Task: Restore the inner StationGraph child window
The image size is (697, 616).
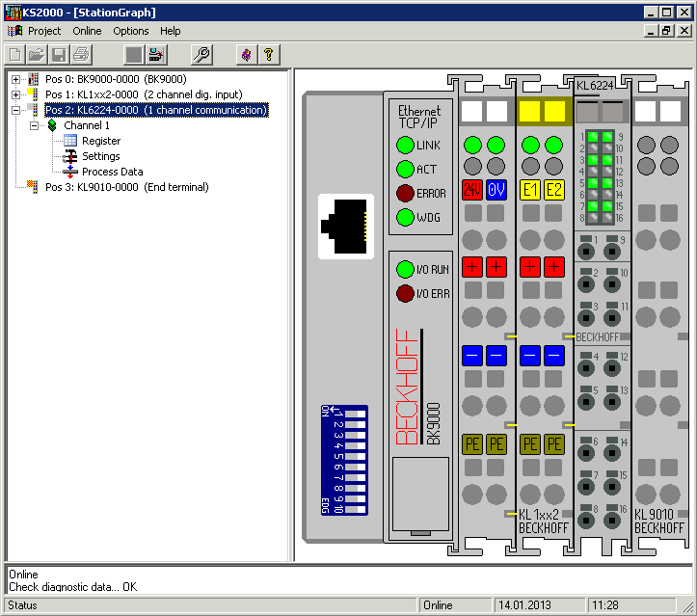Action: pos(666,31)
